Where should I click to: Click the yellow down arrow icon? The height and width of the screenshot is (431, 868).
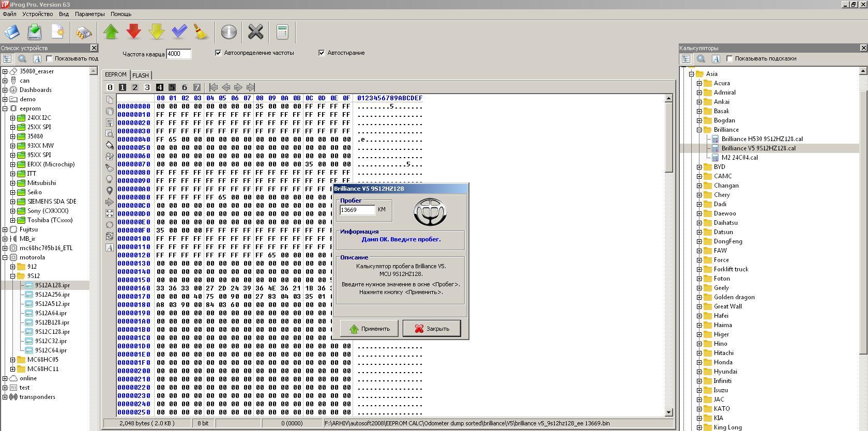[156, 32]
